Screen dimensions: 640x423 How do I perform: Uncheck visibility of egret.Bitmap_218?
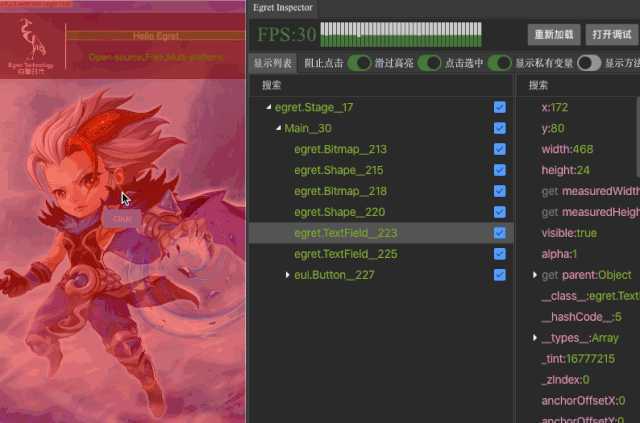click(500, 191)
